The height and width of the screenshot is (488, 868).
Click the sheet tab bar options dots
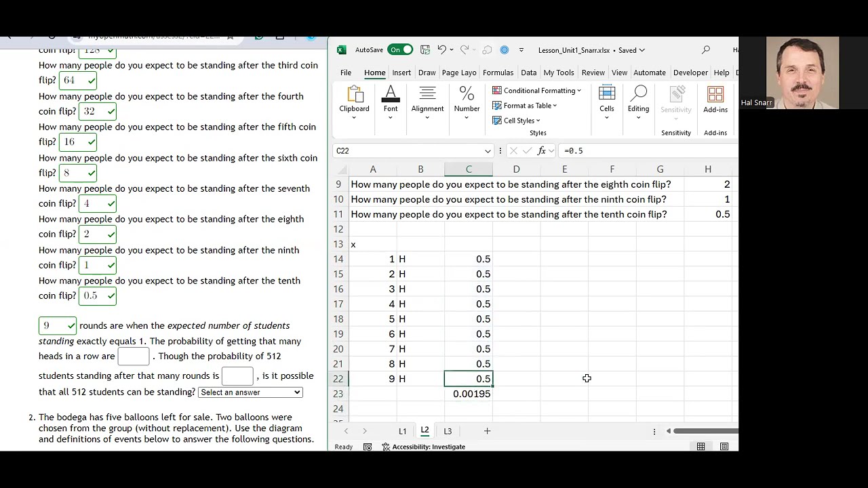pos(654,431)
